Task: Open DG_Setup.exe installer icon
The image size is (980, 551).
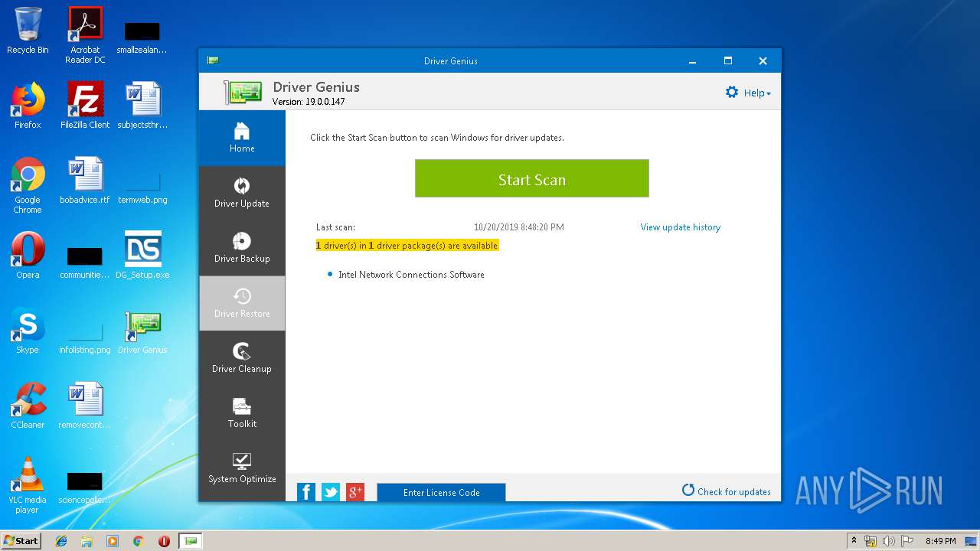Action: click(142, 256)
